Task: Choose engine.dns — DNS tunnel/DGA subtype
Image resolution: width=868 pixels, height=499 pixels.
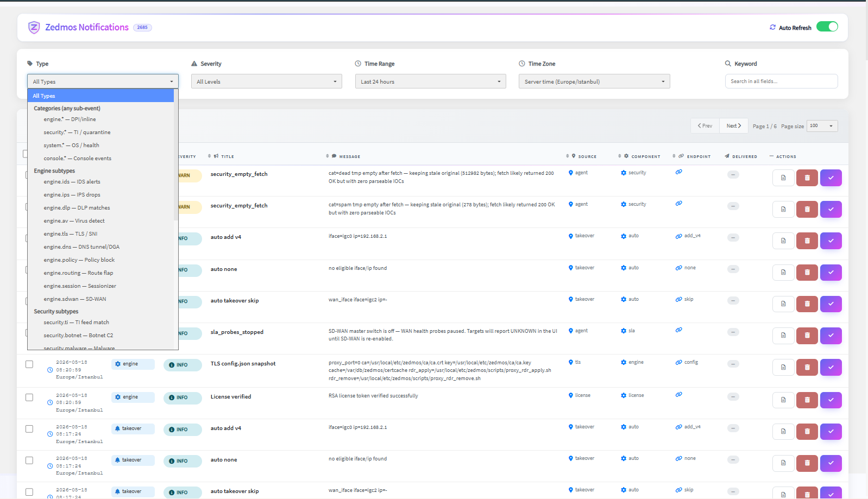Action: coord(100,247)
